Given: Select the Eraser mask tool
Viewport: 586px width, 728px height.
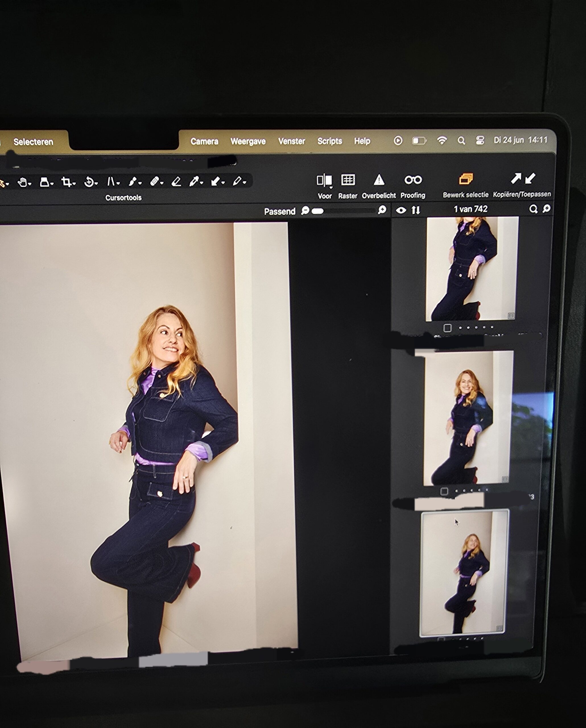Looking at the screenshot, I should click(176, 182).
